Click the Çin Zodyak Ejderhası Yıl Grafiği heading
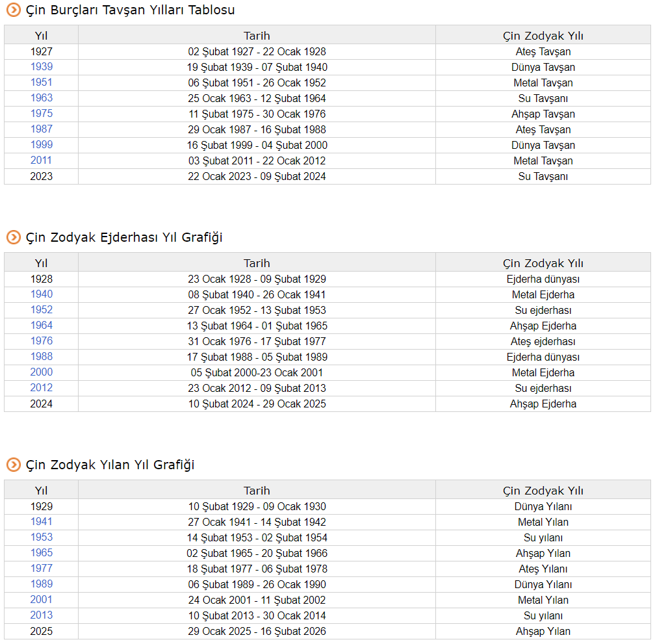The height and width of the screenshot is (644, 655). click(124, 238)
